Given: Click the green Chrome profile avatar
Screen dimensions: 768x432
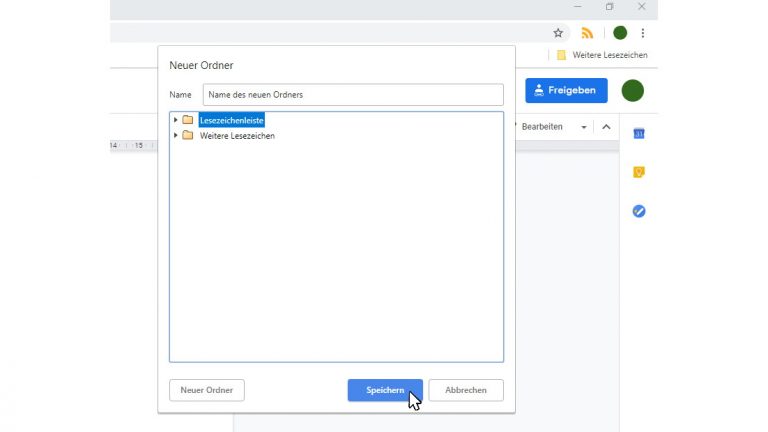Looking at the screenshot, I should click(x=620, y=33).
